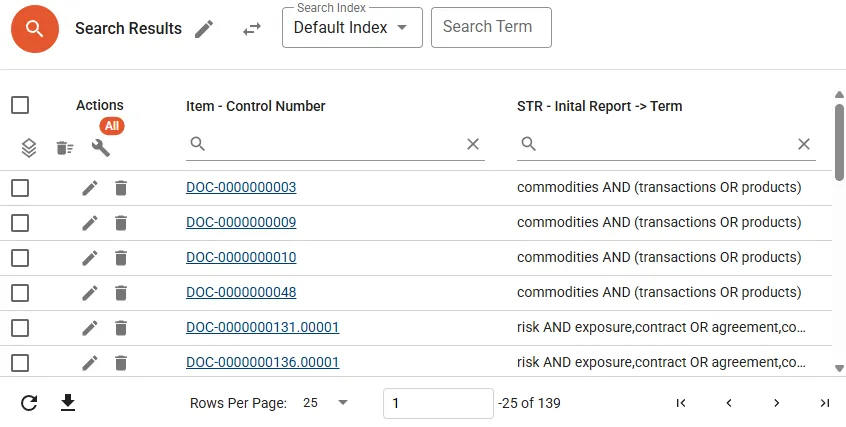Image resolution: width=846 pixels, height=427 pixels.
Task: Click the orange search magnifier button
Action: pyautogui.click(x=35, y=28)
